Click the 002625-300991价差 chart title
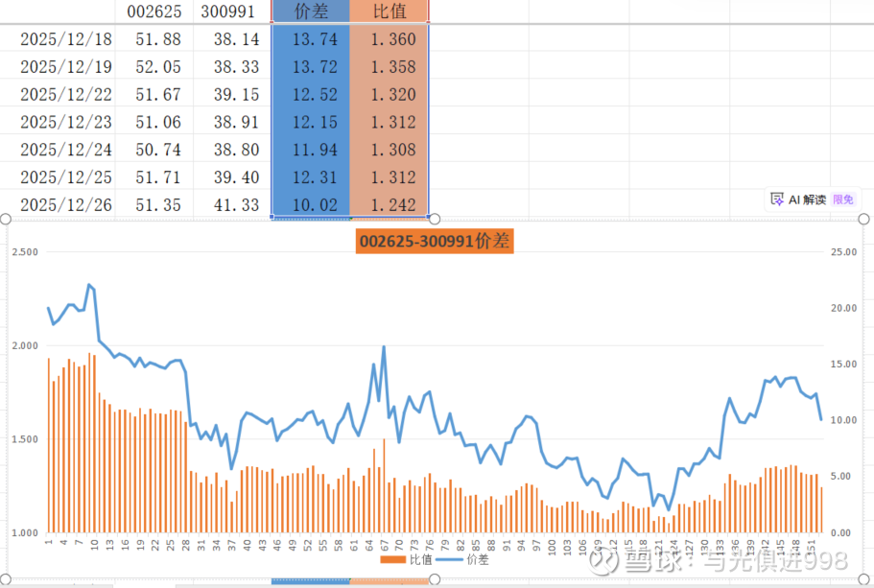 tap(435, 241)
